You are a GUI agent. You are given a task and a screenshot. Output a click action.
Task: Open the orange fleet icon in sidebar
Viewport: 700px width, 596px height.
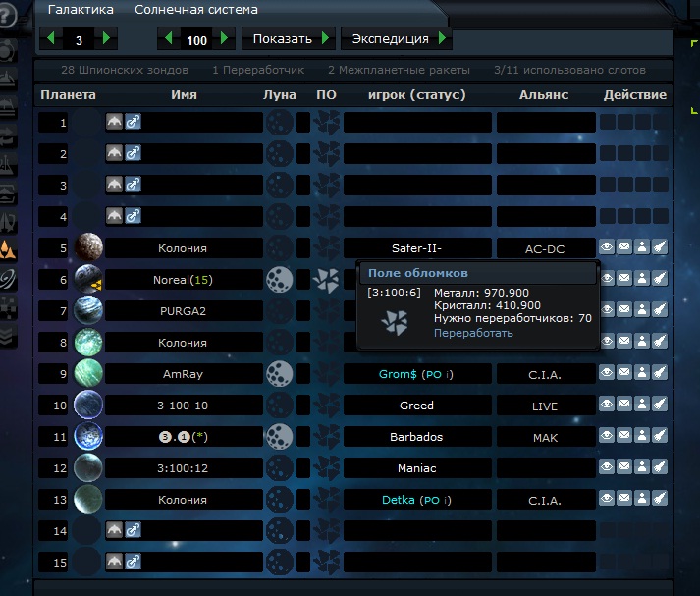8,250
